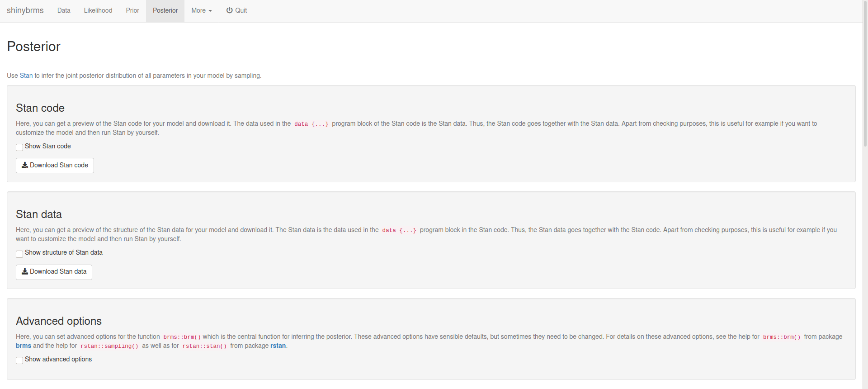Open the brms package link
The height and width of the screenshot is (389, 868).
coord(24,346)
